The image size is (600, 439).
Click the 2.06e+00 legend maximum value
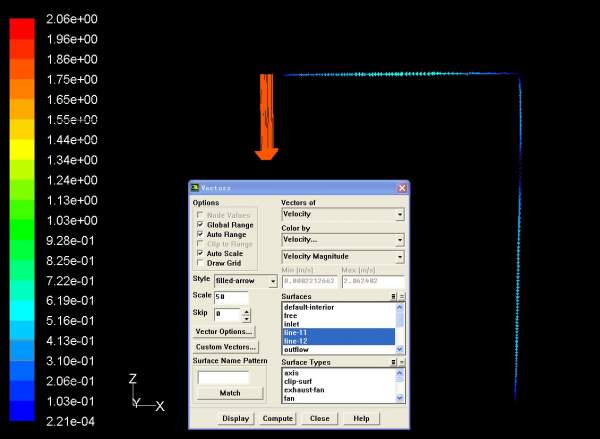pos(72,19)
